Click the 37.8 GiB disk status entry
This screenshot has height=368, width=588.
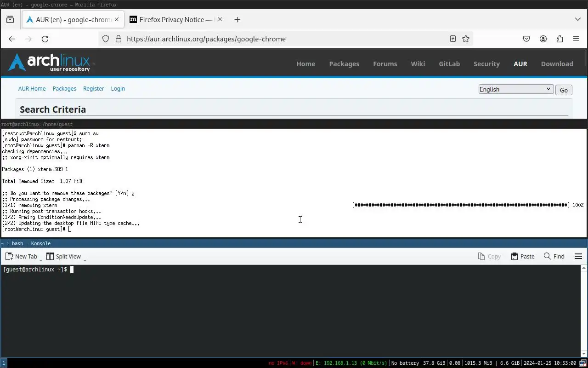434,363
